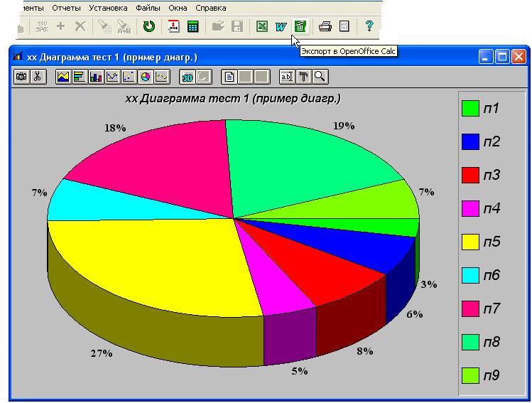Open the Отчеты menu
This screenshot has height=403, width=532.
click(66, 8)
